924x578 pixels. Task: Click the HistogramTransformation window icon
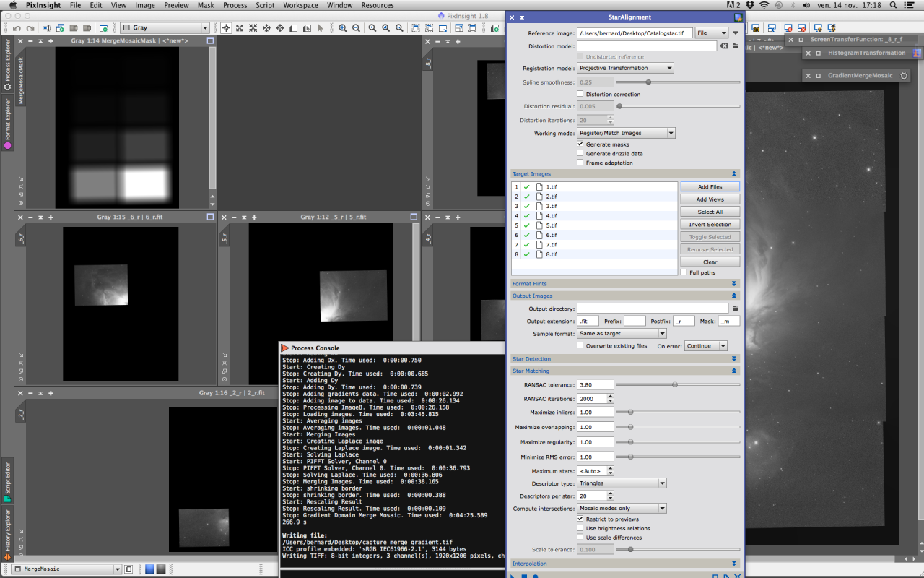tap(917, 53)
